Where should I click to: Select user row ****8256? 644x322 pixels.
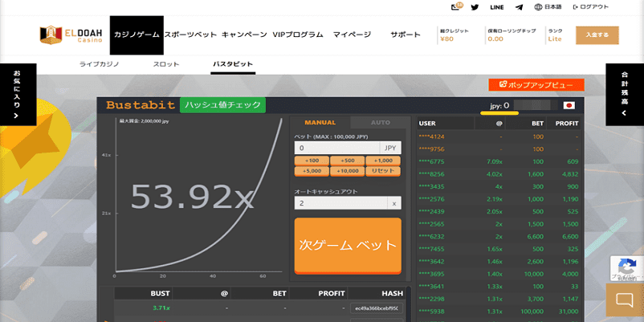[x=499, y=174]
